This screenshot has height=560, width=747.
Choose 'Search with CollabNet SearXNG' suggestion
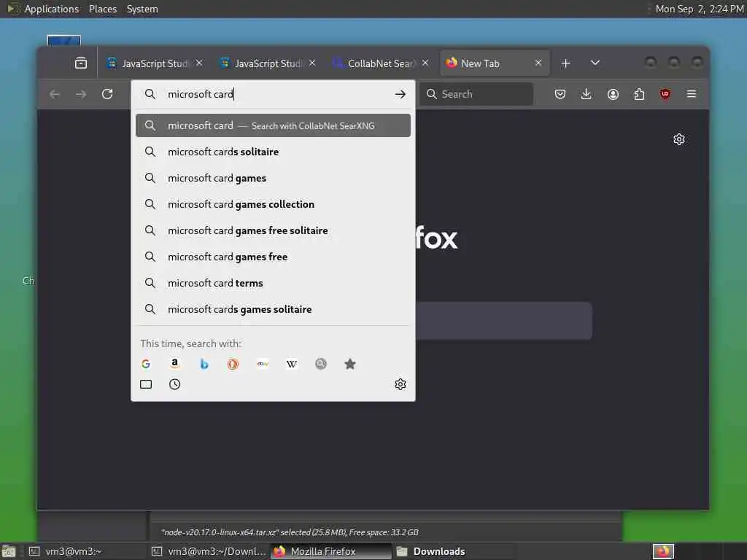[x=273, y=125]
